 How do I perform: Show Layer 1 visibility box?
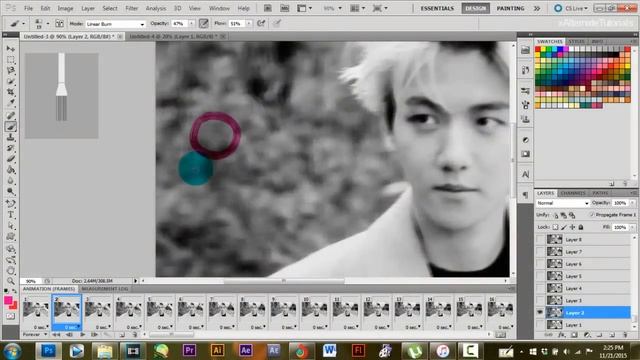click(x=540, y=325)
